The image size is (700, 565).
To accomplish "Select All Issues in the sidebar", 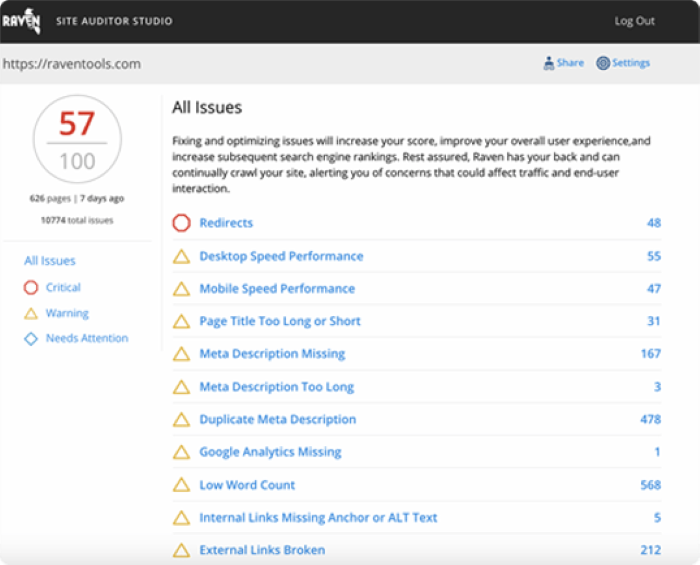I will tap(50, 261).
